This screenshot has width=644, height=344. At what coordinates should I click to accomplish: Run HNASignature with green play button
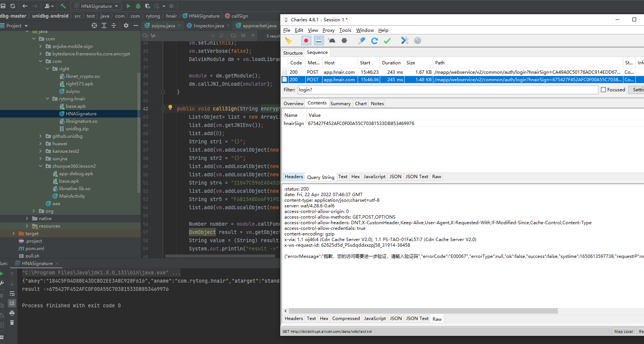128,6
